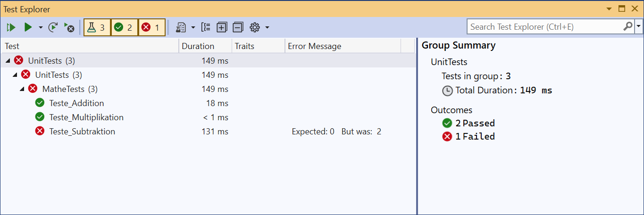Repeat the last test run
644x215 pixels.
pos(53,27)
